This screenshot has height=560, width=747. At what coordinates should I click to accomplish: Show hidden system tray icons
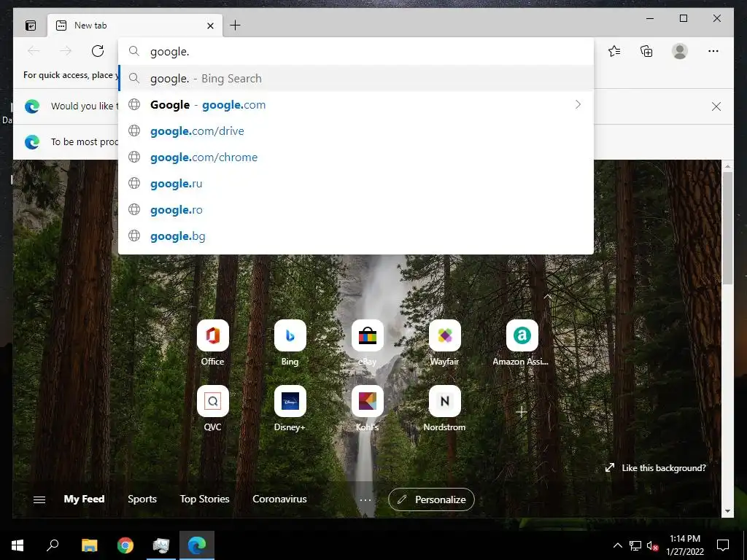point(617,545)
